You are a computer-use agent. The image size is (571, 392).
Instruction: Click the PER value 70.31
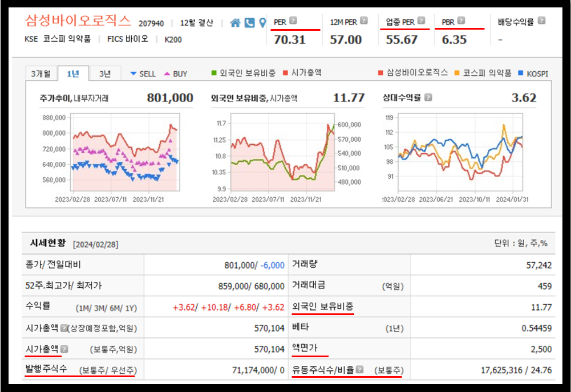(290, 39)
